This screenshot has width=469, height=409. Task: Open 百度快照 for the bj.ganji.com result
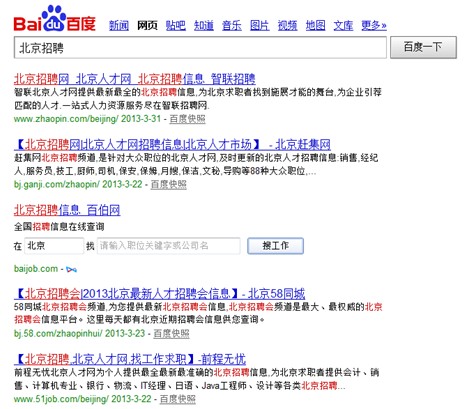(169, 185)
